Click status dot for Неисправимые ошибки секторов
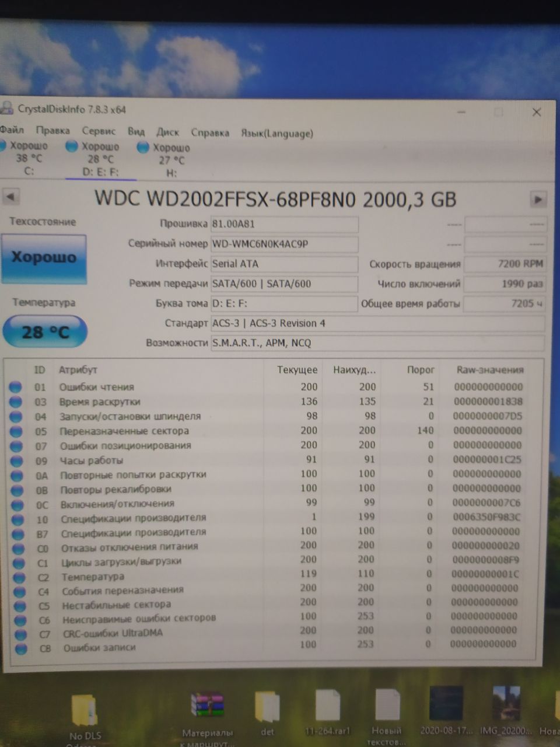560x747 pixels. [x=20, y=620]
